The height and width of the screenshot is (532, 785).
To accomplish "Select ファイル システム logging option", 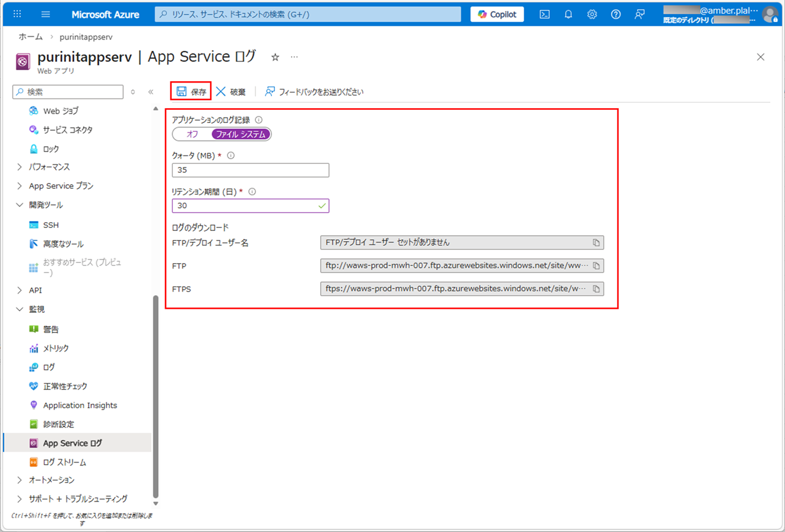I will [x=240, y=134].
